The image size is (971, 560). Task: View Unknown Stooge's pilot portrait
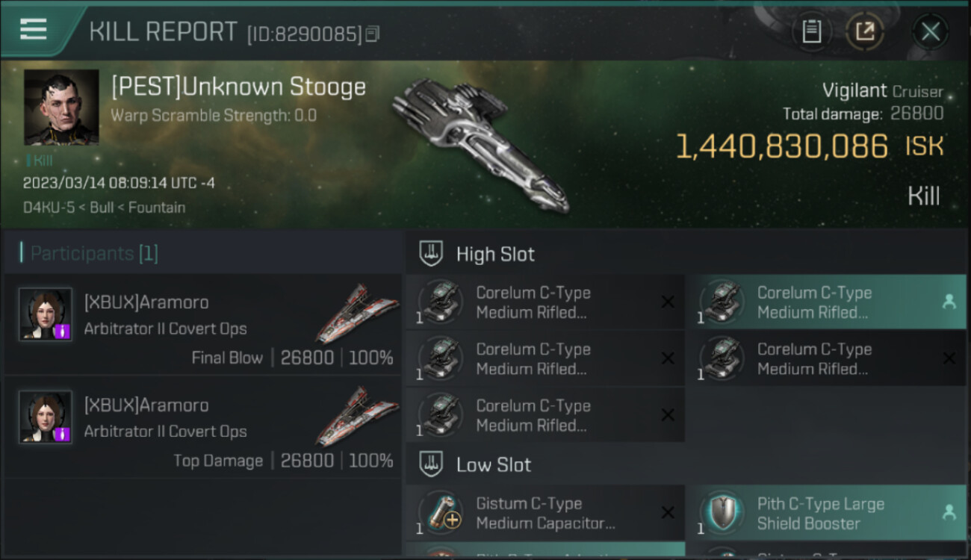pos(61,108)
